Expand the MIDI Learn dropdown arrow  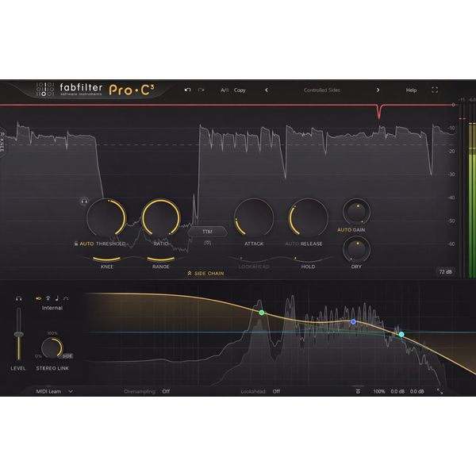tap(71, 391)
